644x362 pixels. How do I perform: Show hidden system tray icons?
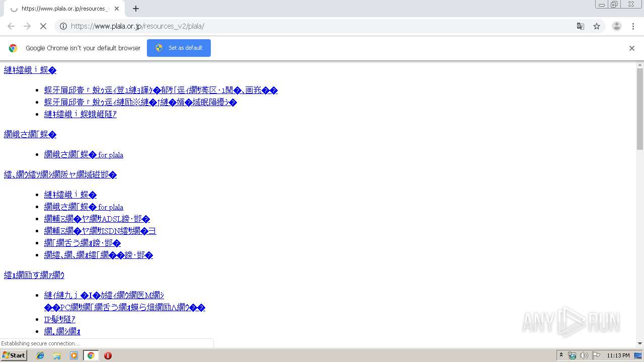pyautogui.click(x=561, y=355)
